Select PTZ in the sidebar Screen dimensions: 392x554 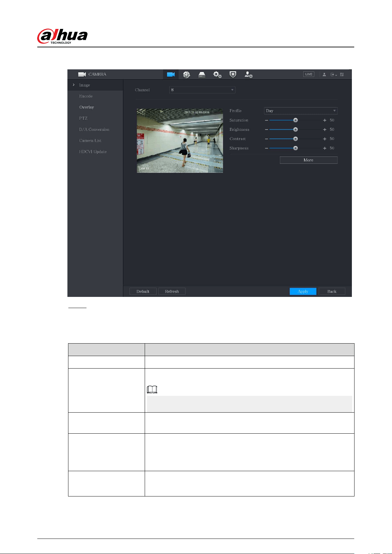(83, 118)
